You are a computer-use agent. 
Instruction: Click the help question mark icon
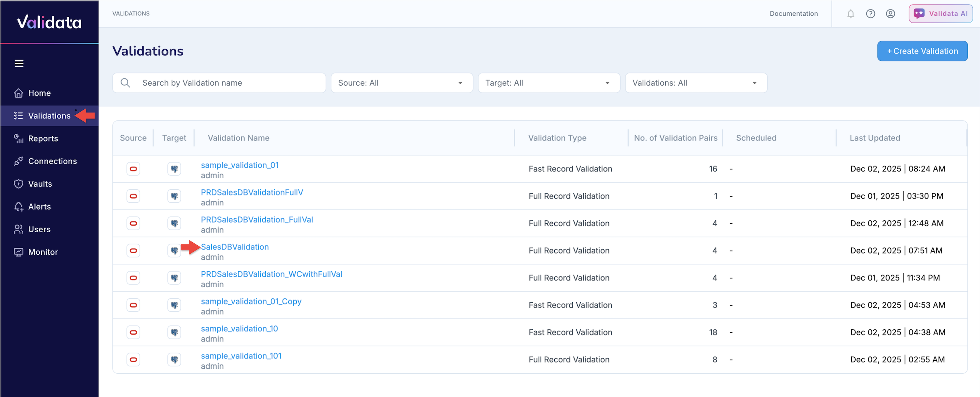[x=871, y=13]
